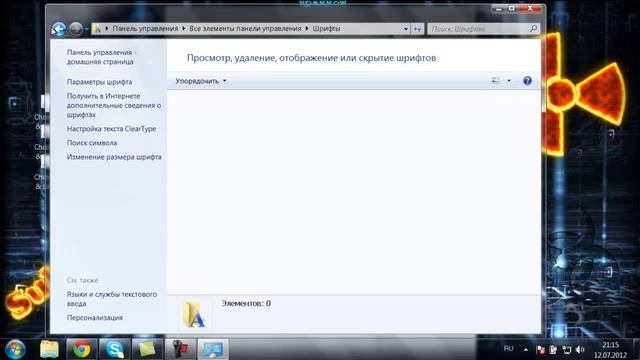Screen dimensions: 640x360
Task: Open the 'Упорядочить' menu
Action: click(x=201, y=81)
